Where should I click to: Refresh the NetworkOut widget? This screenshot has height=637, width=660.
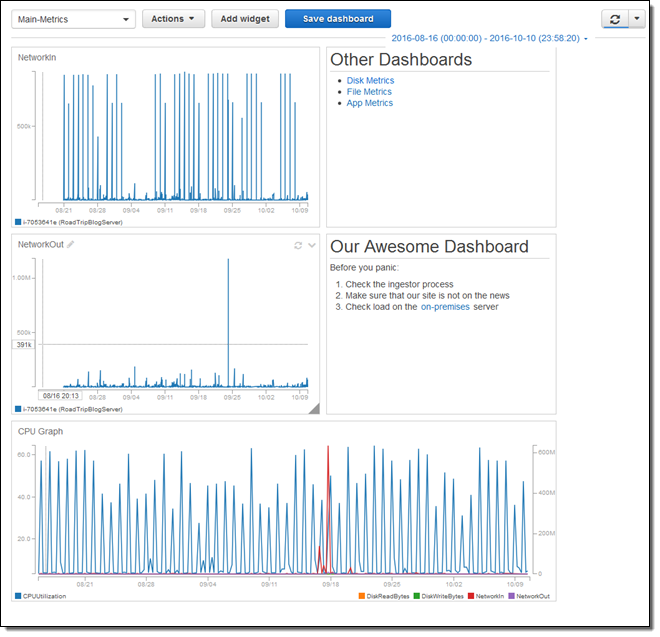297,245
